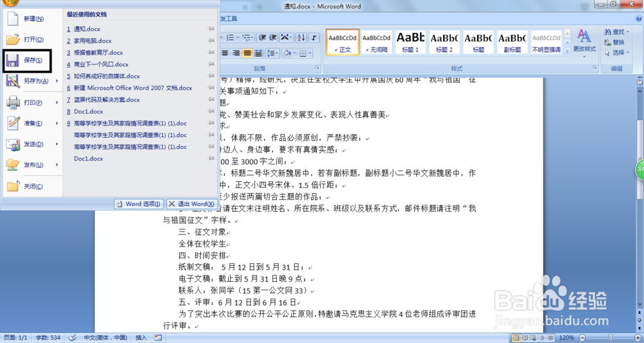Click the Multilevel list icon
The width and height of the screenshot is (644, 343).
click(247, 38)
